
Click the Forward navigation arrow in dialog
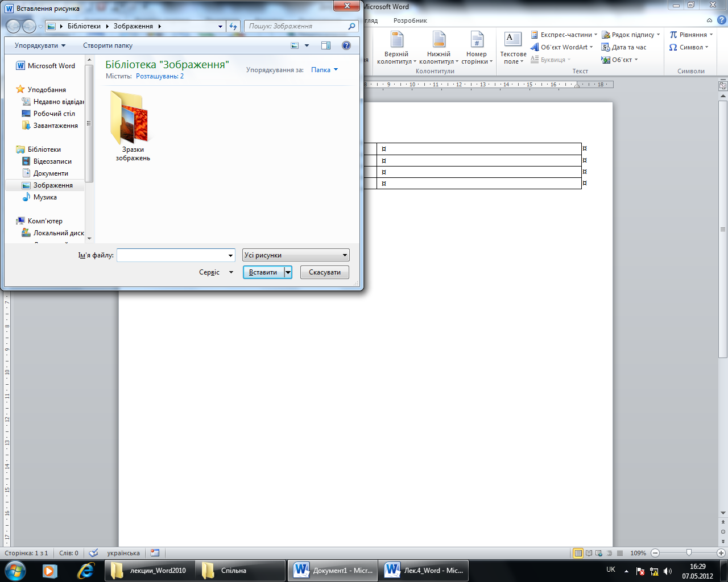pos(29,26)
